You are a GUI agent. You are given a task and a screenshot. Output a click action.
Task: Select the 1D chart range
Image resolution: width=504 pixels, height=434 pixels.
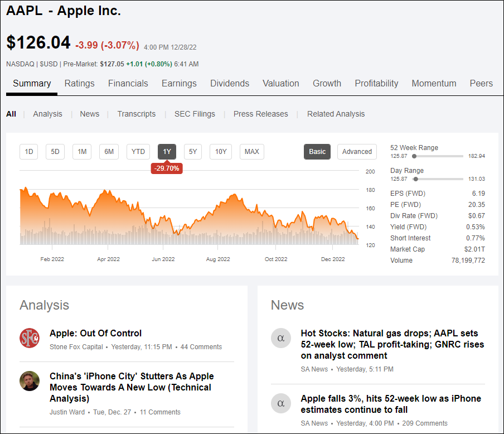click(x=29, y=152)
